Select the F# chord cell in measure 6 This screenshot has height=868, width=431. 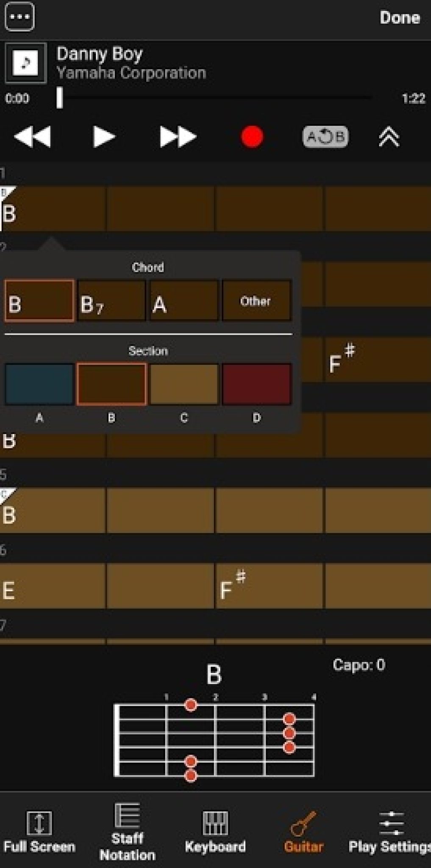[269, 586]
